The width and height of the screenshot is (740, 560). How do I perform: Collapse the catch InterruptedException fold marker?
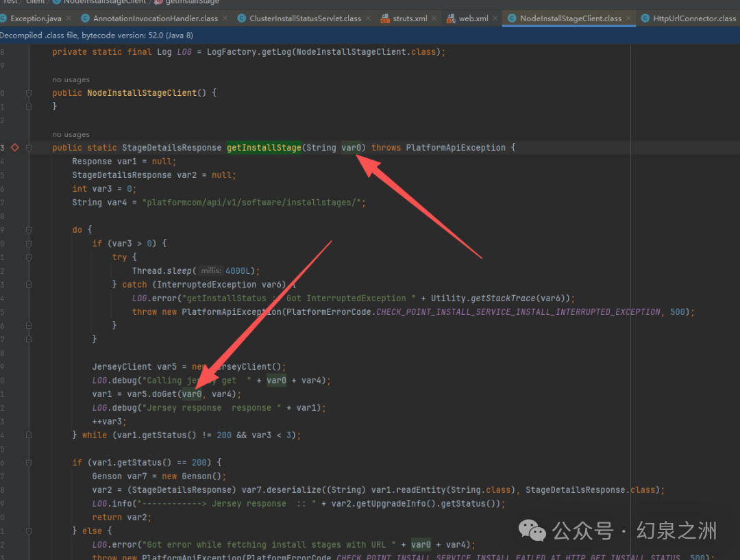point(29,285)
